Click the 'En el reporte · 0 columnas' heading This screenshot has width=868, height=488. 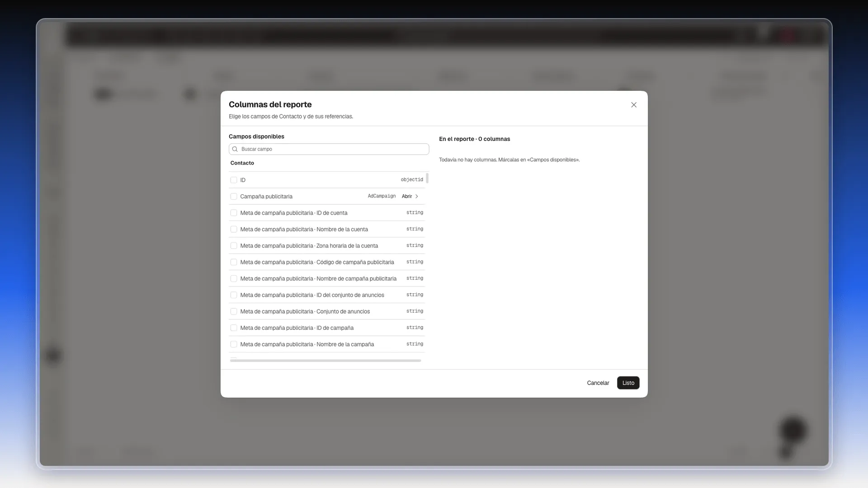[474, 139]
